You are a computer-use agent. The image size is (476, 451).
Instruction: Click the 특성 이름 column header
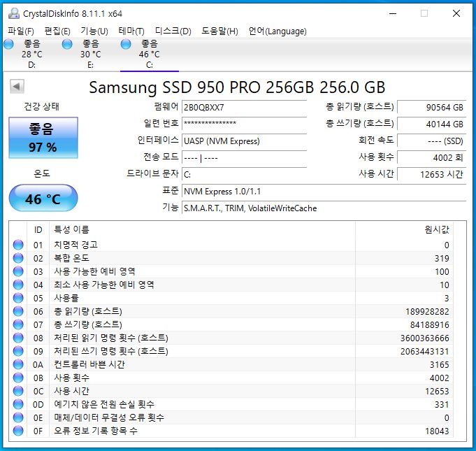(71, 229)
